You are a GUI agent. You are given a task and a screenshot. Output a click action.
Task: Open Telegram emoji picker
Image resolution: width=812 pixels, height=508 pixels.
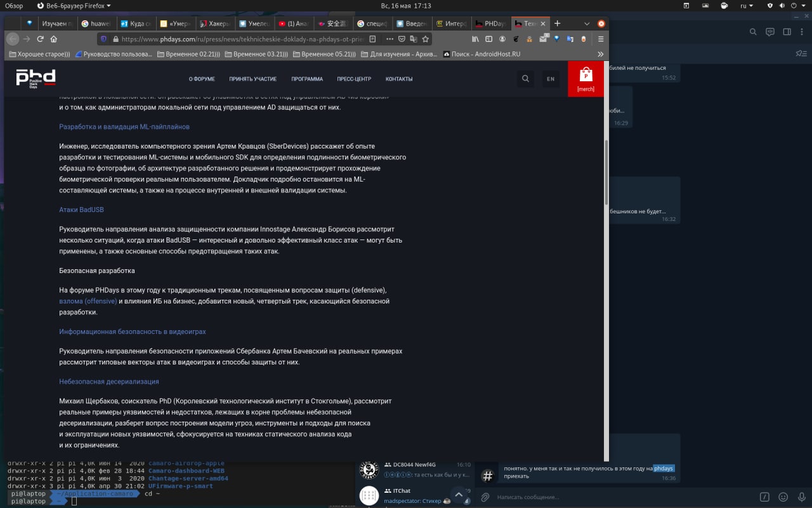(783, 497)
